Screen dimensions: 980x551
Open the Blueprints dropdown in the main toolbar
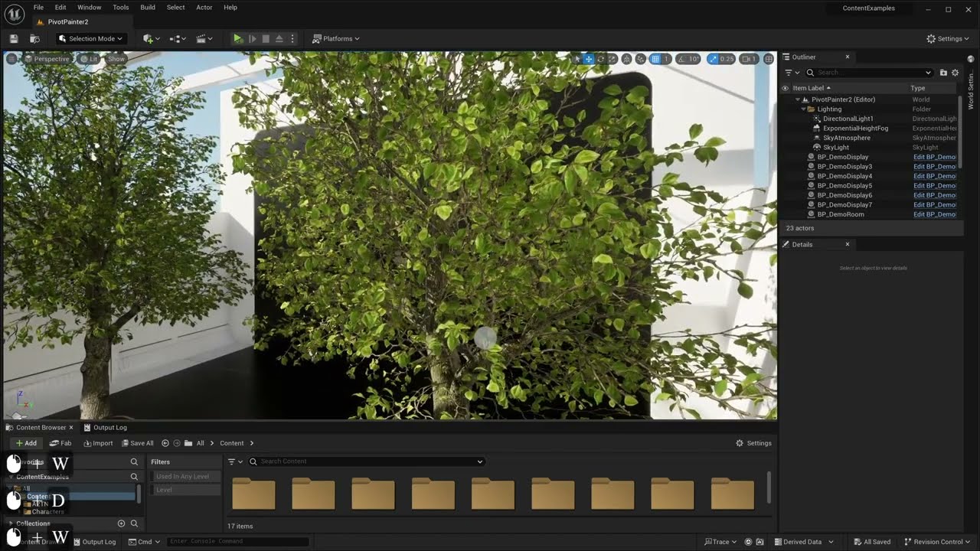(x=178, y=38)
